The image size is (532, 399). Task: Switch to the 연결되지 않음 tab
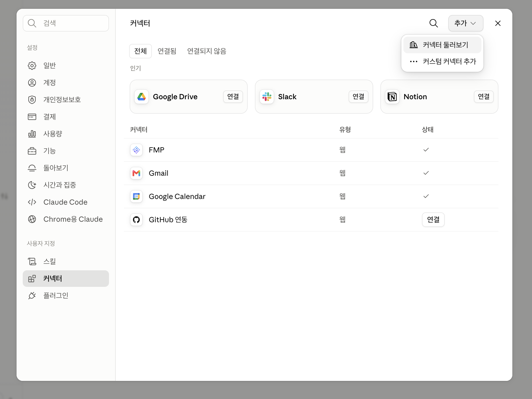pyautogui.click(x=207, y=51)
